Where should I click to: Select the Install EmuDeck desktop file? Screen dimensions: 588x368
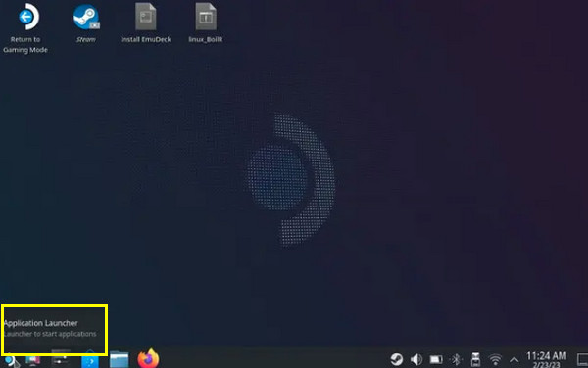point(146,23)
